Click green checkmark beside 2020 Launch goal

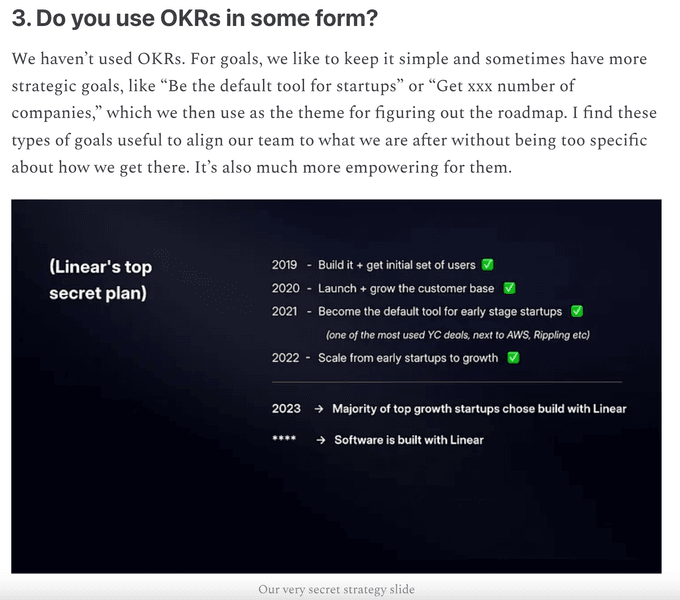509,288
